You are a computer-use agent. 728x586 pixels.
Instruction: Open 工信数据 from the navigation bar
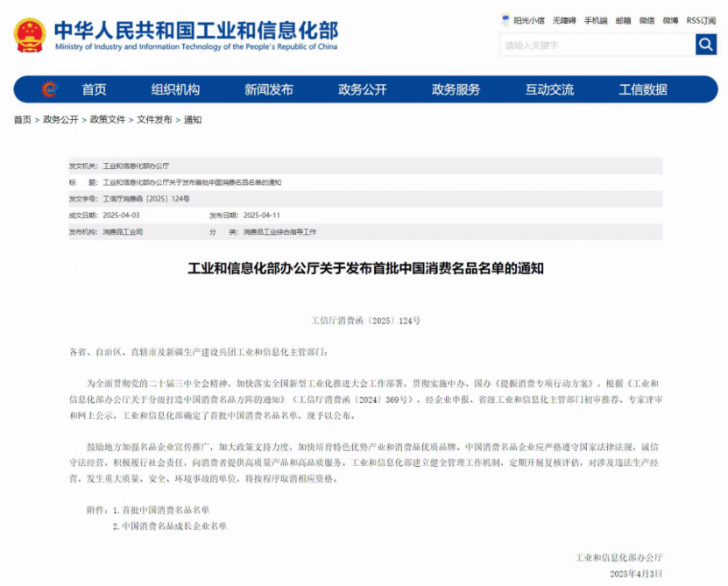click(x=643, y=89)
